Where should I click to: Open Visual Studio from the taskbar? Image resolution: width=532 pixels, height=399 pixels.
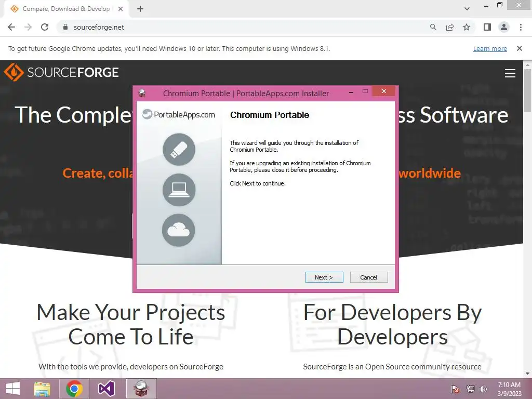[x=106, y=389]
